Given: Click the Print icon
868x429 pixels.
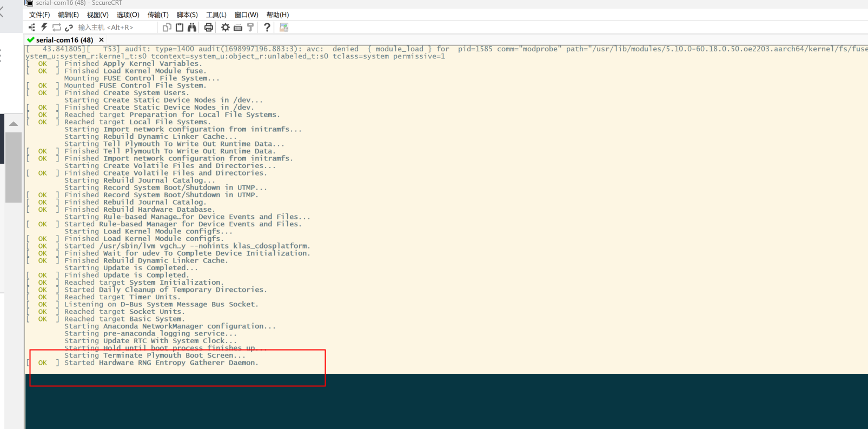Looking at the screenshot, I should 208,28.
